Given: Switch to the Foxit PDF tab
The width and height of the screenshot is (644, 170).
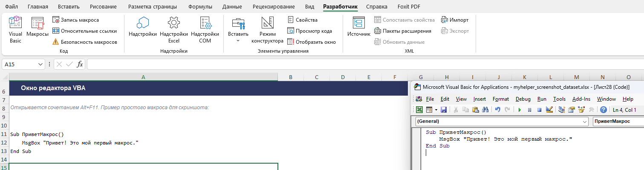Looking at the screenshot, I should 408,7.
